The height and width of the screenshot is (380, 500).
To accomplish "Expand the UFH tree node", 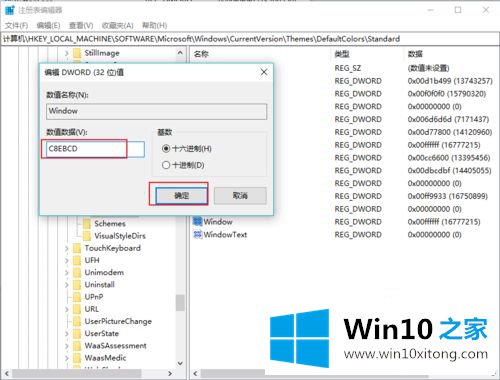I will (66, 260).
